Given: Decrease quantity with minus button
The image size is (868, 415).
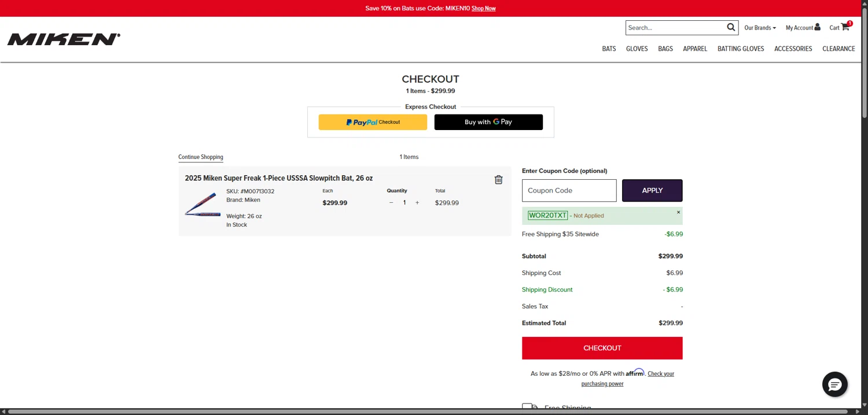Looking at the screenshot, I should (391, 203).
